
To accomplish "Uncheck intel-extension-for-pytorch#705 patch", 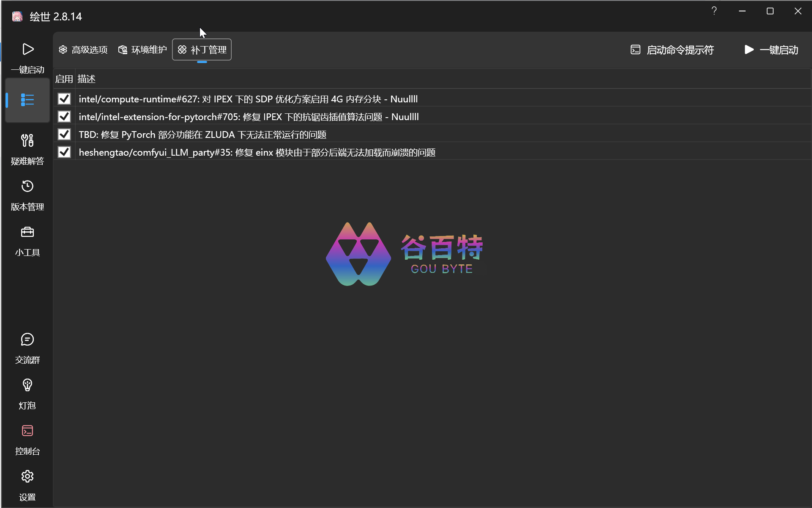I will [x=64, y=117].
